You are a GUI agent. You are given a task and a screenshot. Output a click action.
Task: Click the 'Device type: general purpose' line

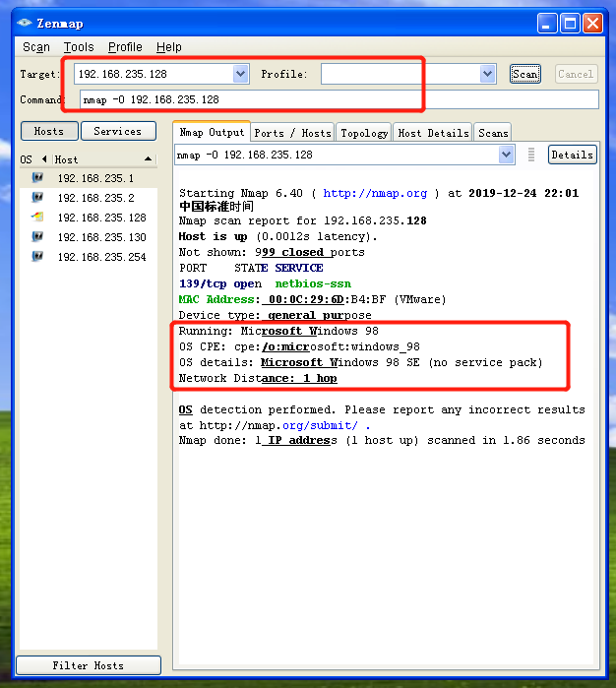pos(276,315)
